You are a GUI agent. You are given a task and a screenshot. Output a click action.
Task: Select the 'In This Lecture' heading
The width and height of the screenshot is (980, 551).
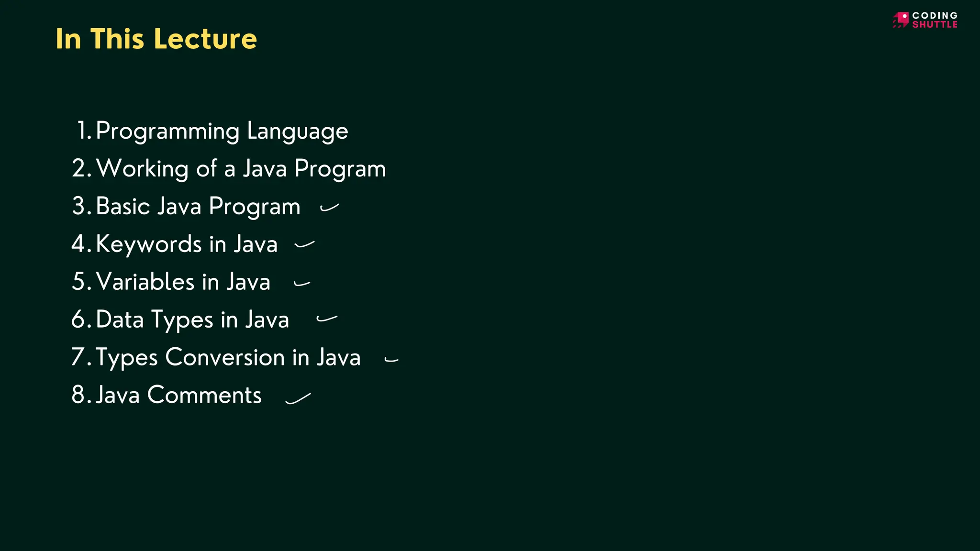pyautogui.click(x=156, y=39)
